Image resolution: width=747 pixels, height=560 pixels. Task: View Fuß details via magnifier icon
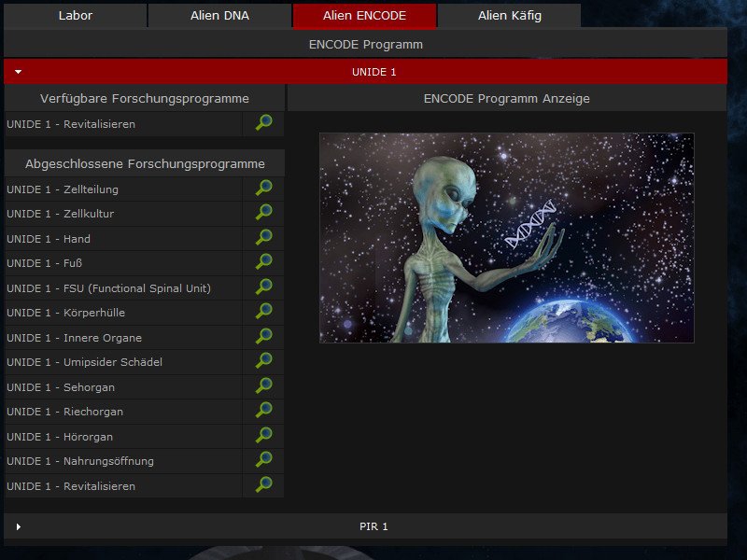[263, 262]
